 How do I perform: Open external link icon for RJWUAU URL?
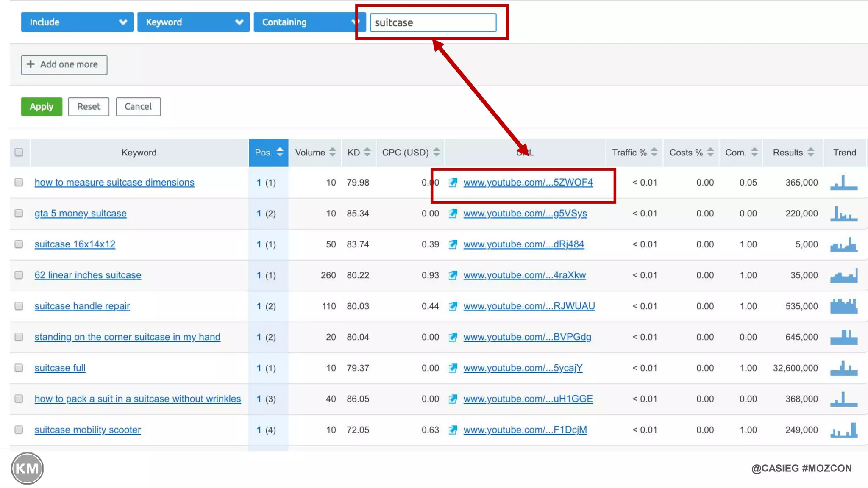[x=453, y=306]
